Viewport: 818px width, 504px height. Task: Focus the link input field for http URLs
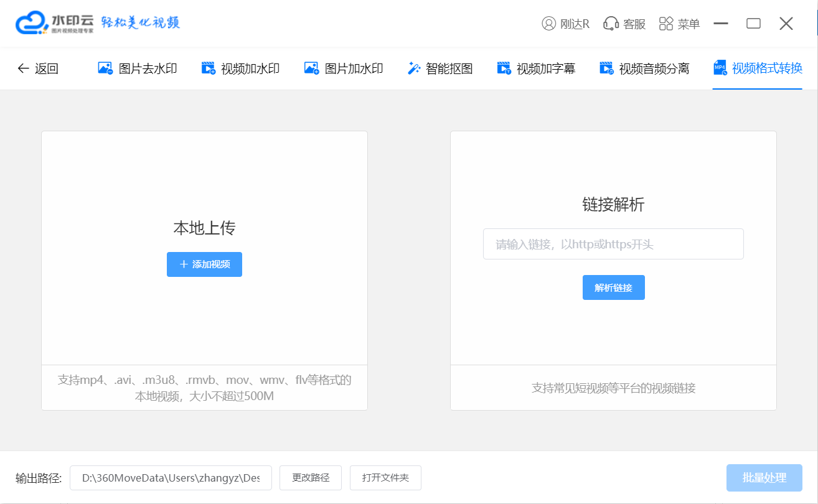click(x=613, y=244)
